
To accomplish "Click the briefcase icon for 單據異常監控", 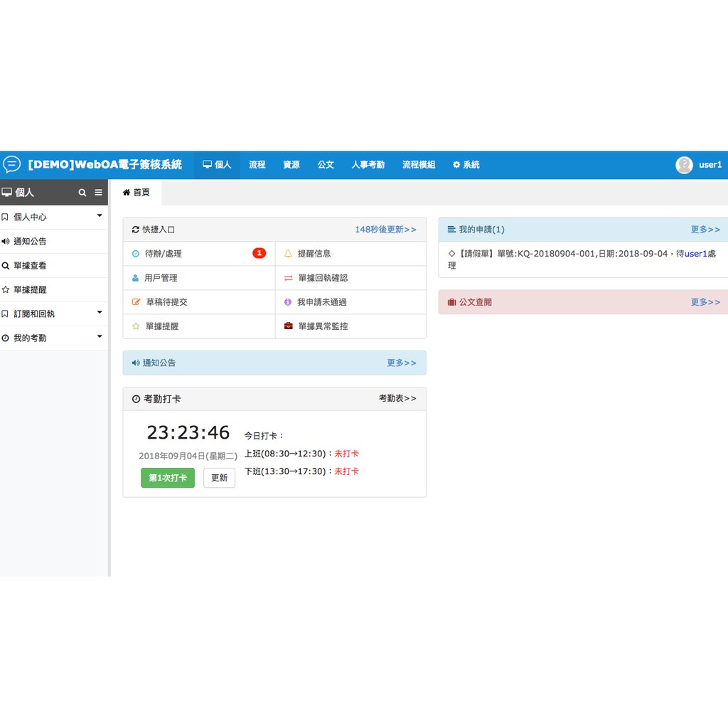I will [289, 326].
